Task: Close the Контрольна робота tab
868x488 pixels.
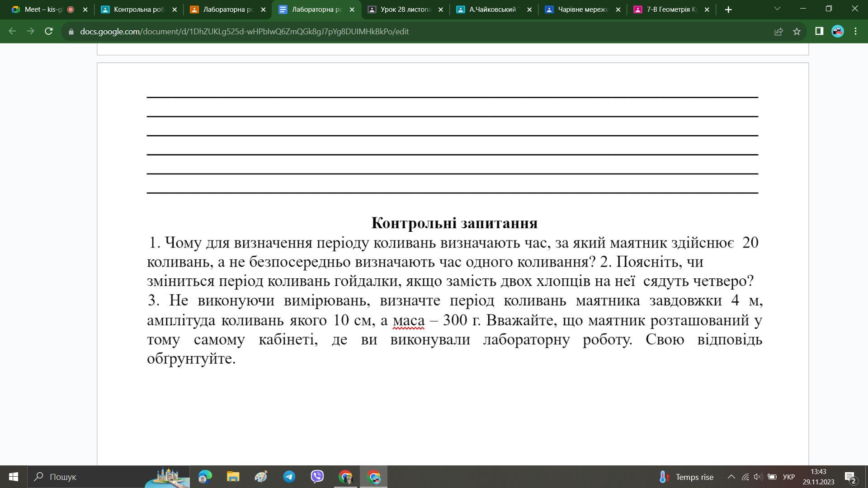Action: point(175,9)
